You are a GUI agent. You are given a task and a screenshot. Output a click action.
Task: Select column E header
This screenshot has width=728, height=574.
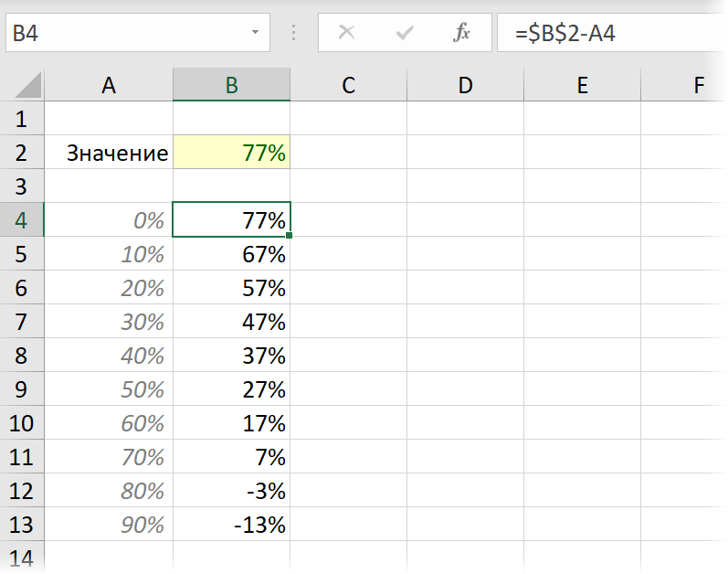(x=582, y=84)
